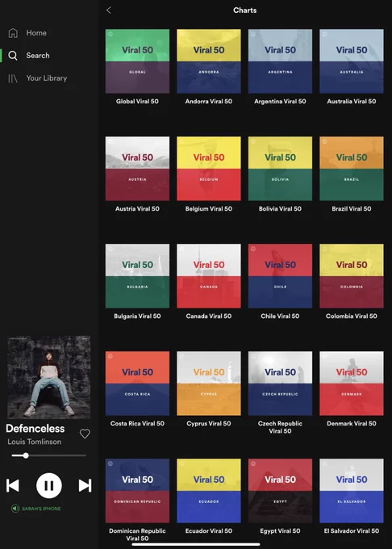The image size is (392, 549).
Task: Open Colombia Viral 50 cover
Action: point(352,276)
